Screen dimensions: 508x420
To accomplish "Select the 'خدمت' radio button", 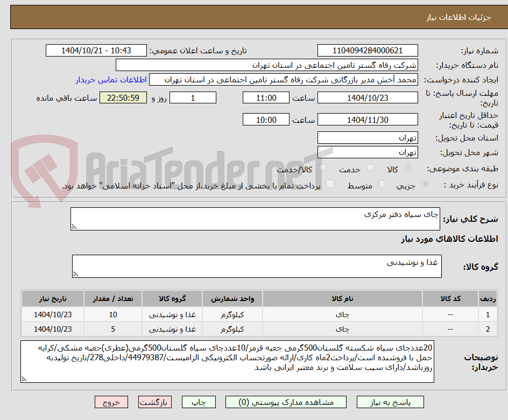I will (x=370, y=168).
